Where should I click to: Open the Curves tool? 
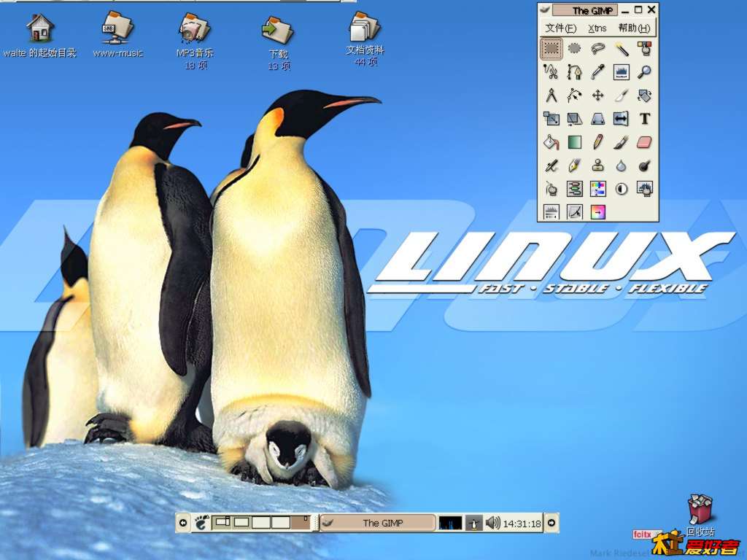click(575, 212)
